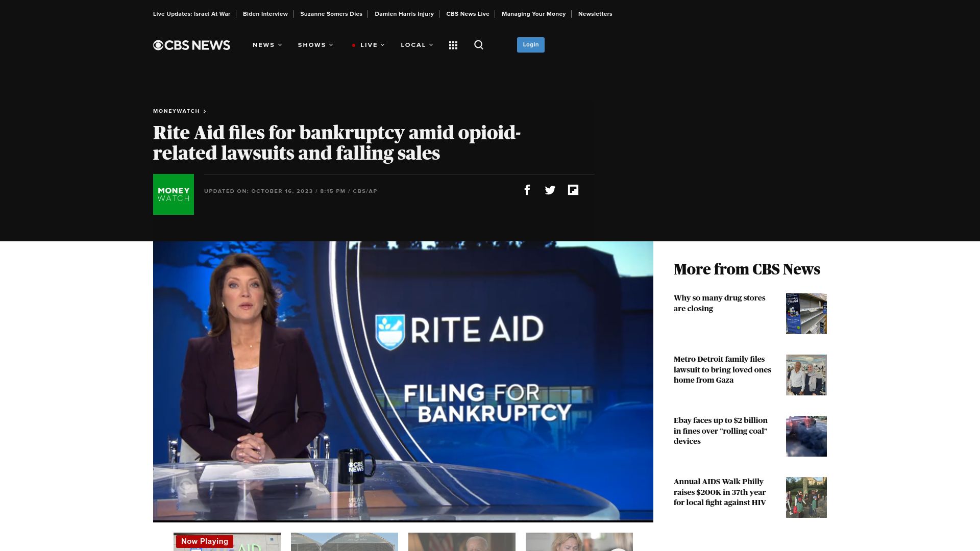Share article on Flipboard
The width and height of the screenshot is (980, 551).
[x=573, y=190]
